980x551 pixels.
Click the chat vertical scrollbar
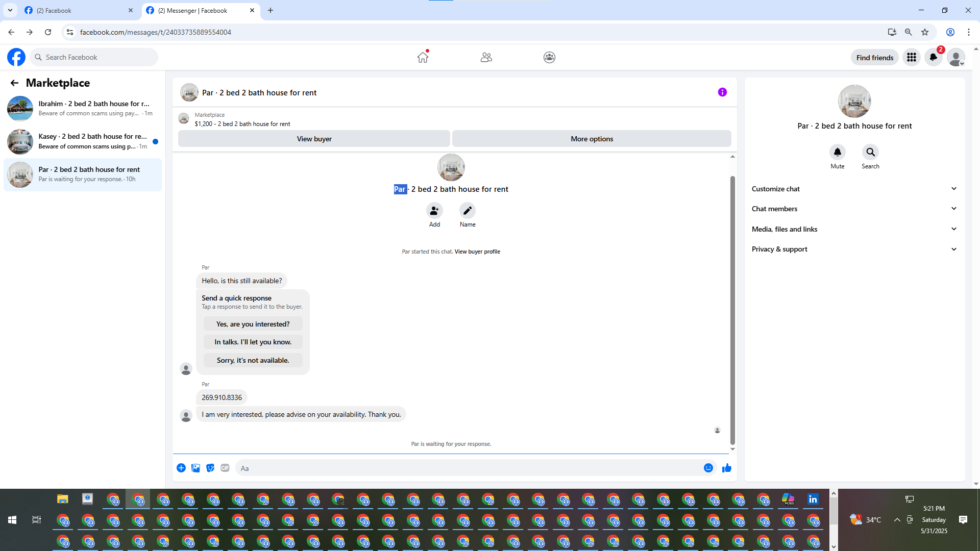click(x=732, y=310)
